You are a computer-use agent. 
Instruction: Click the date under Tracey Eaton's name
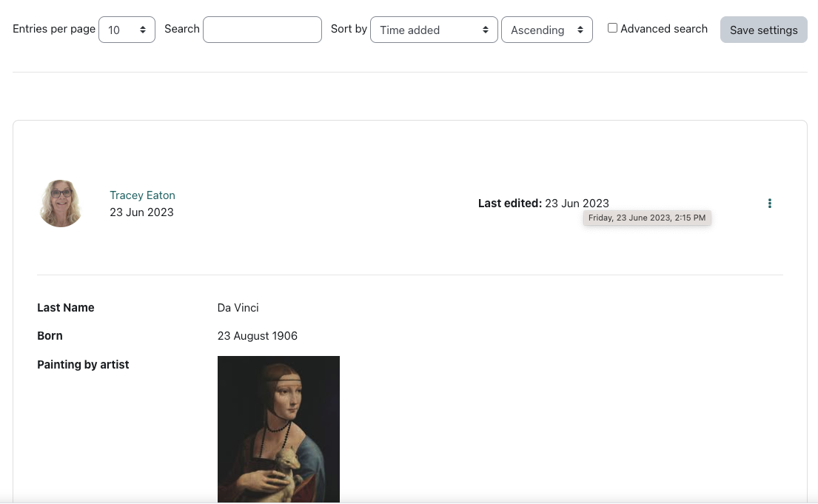pos(141,212)
